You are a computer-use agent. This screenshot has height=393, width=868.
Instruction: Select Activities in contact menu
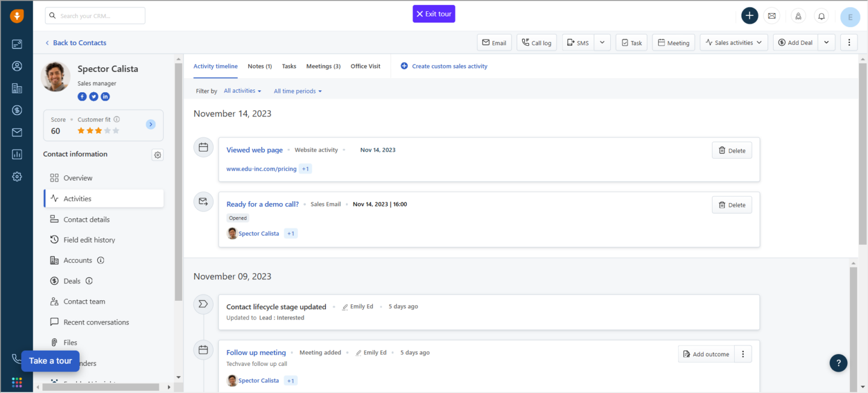(x=104, y=198)
